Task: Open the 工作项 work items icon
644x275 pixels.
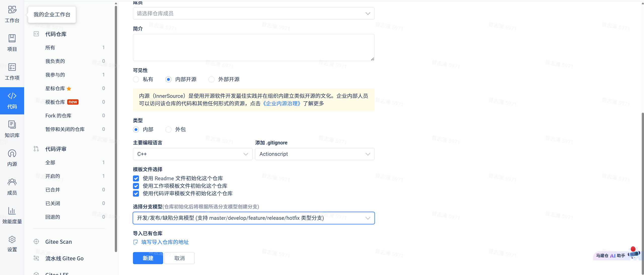Action: [12, 67]
